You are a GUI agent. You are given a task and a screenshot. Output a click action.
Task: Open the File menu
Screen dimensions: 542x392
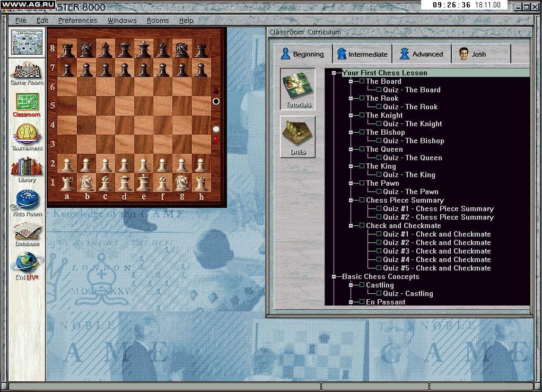[21, 20]
